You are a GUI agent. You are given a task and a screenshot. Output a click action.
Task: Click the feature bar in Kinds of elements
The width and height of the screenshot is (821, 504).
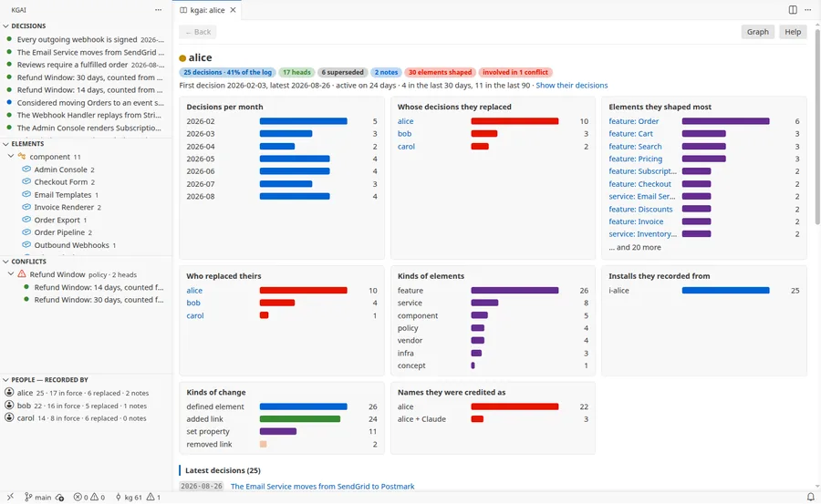[514, 291]
